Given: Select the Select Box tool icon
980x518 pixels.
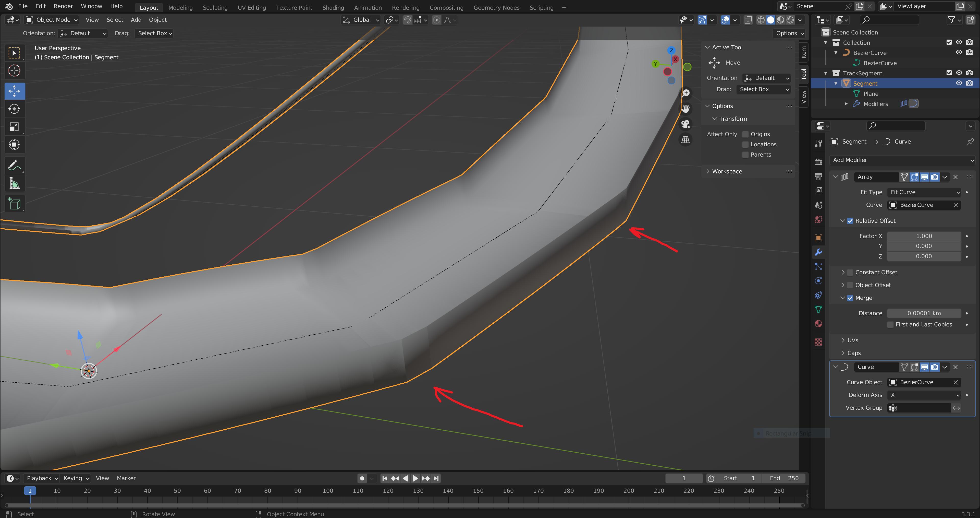Looking at the screenshot, I should 15,53.
